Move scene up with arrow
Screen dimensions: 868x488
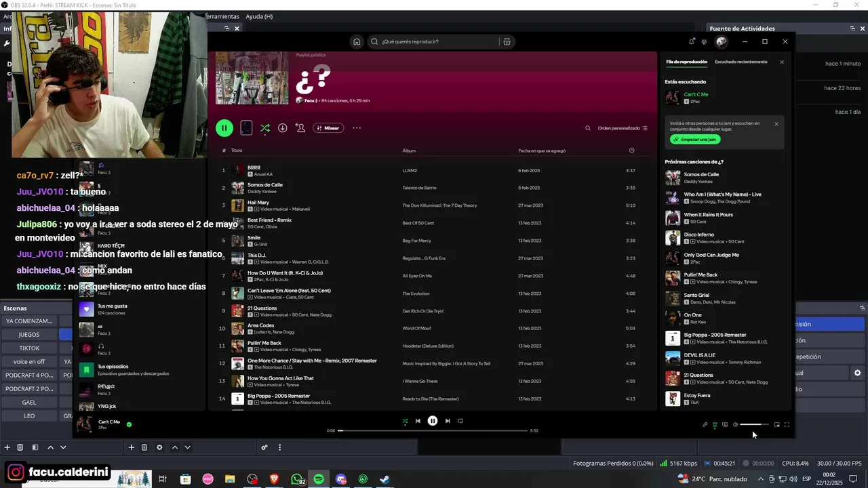[x=50, y=447]
